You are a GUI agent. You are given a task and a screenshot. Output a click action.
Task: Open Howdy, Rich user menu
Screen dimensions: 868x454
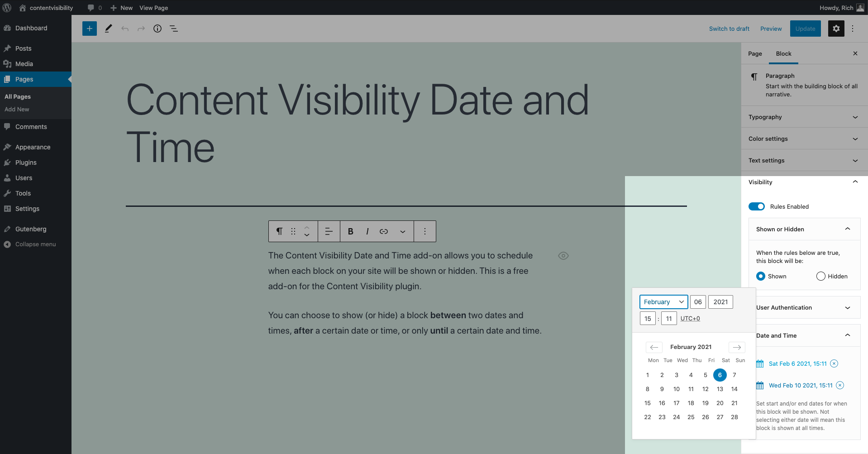841,8
